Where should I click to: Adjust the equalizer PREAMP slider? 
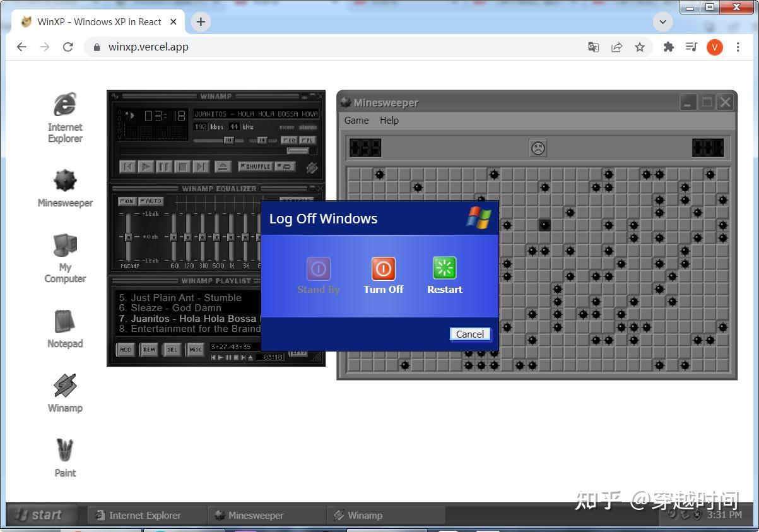tap(128, 237)
